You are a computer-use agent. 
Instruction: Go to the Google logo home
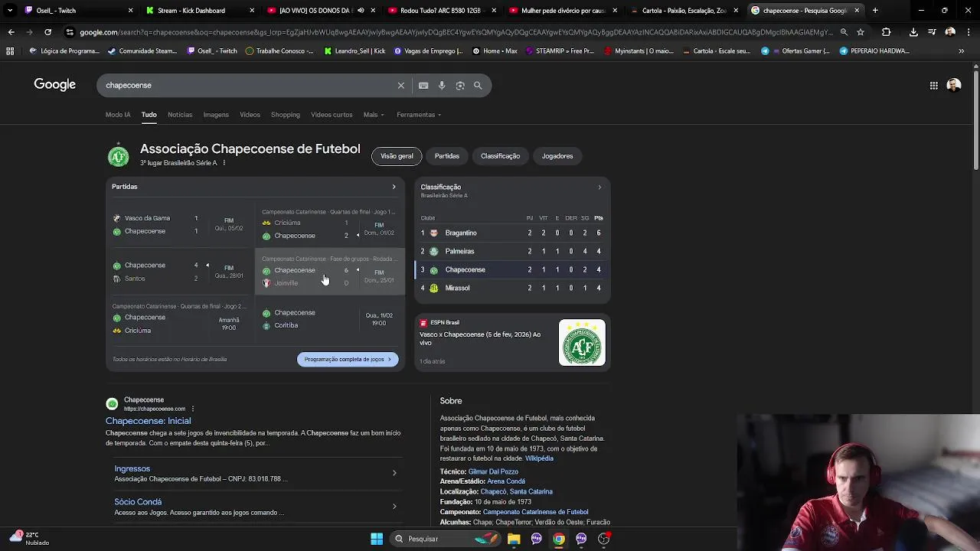click(x=54, y=84)
